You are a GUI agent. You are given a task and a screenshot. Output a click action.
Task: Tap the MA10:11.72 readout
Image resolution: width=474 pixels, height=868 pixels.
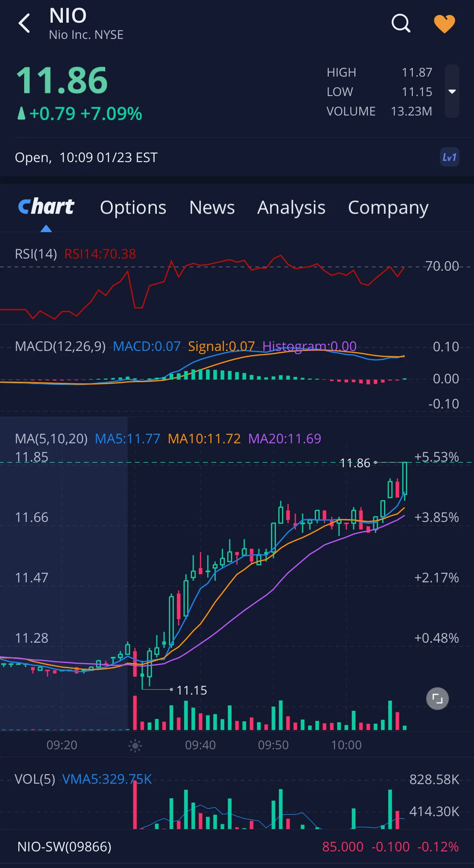(204, 439)
